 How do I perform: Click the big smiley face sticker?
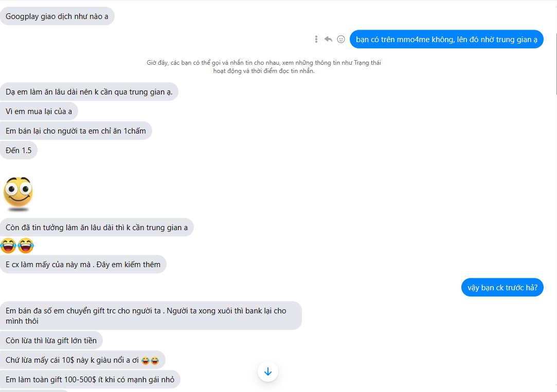pyautogui.click(x=18, y=194)
